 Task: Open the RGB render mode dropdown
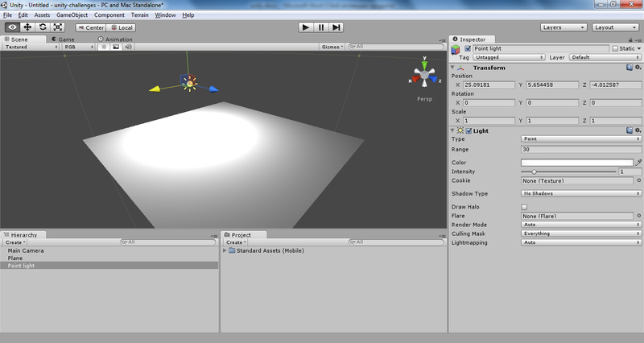[x=78, y=47]
